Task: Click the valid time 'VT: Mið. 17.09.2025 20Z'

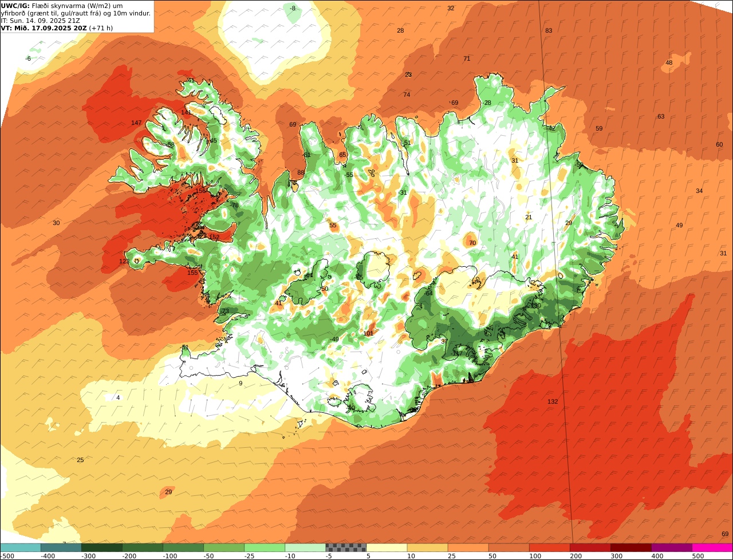Action: [44, 28]
